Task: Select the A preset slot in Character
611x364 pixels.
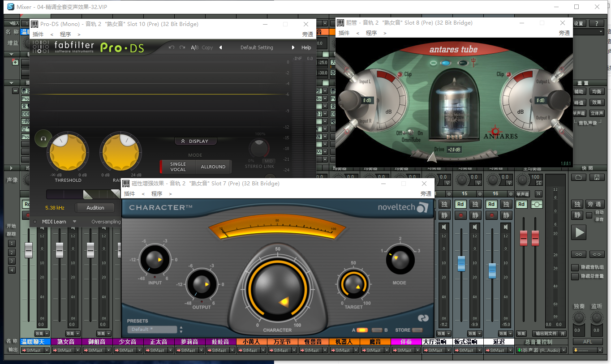Action: pos(362,330)
